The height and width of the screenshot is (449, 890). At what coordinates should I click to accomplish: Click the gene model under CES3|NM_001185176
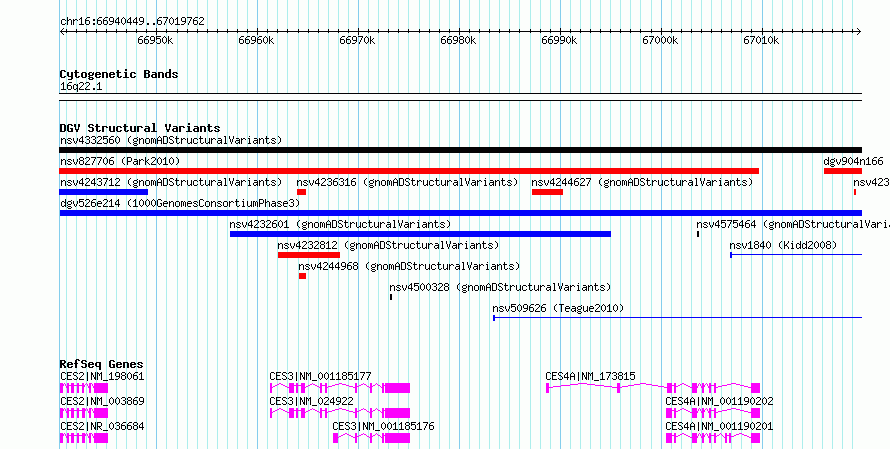pos(371,438)
